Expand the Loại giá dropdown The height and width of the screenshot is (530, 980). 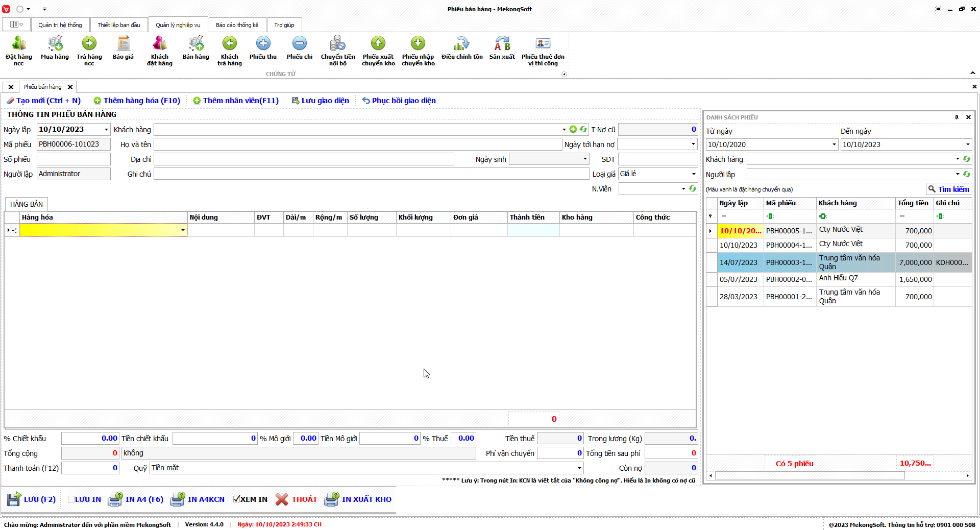pyautogui.click(x=693, y=174)
